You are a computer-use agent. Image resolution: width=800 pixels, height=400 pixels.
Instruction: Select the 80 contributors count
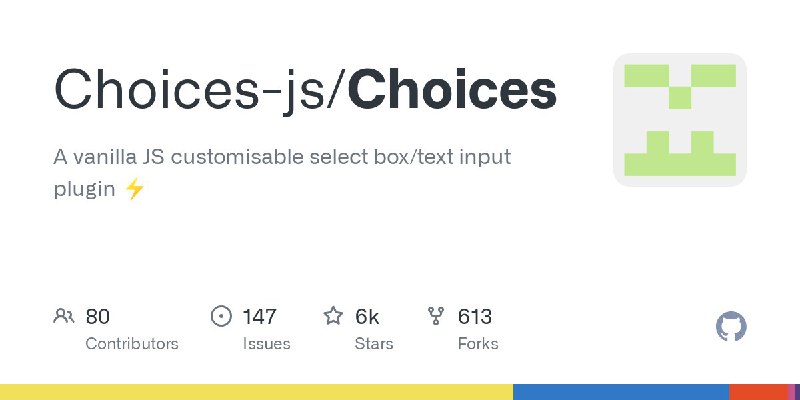pos(97,317)
